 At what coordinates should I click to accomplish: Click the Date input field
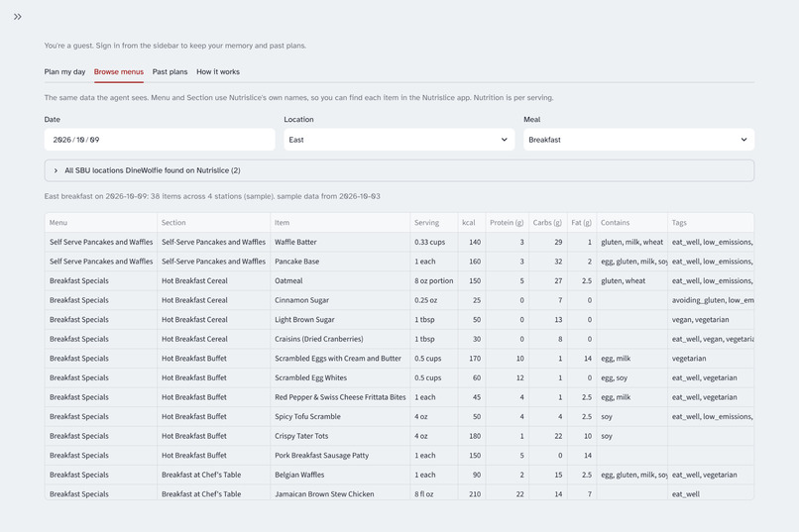point(160,140)
